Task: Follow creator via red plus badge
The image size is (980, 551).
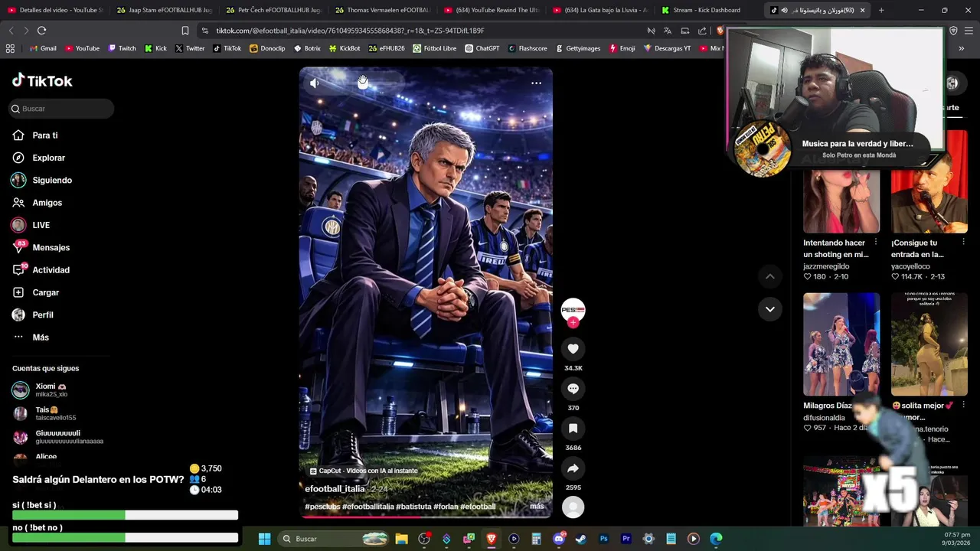Action: tap(573, 323)
